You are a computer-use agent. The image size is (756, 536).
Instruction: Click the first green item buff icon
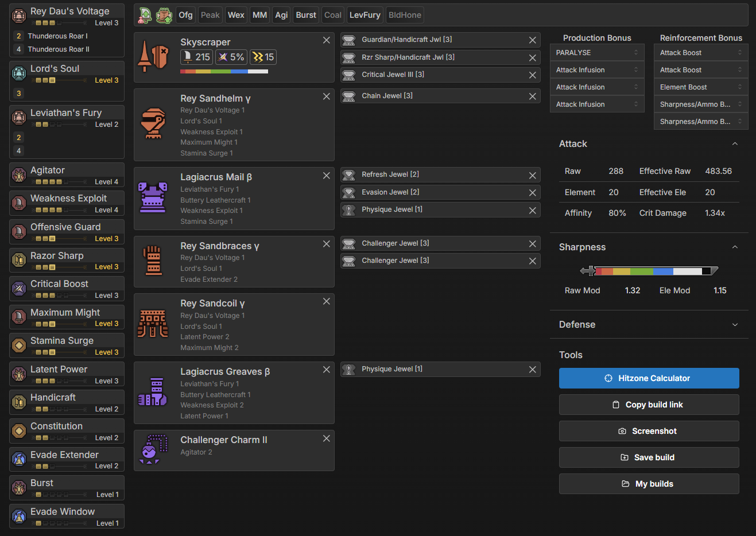tap(145, 15)
